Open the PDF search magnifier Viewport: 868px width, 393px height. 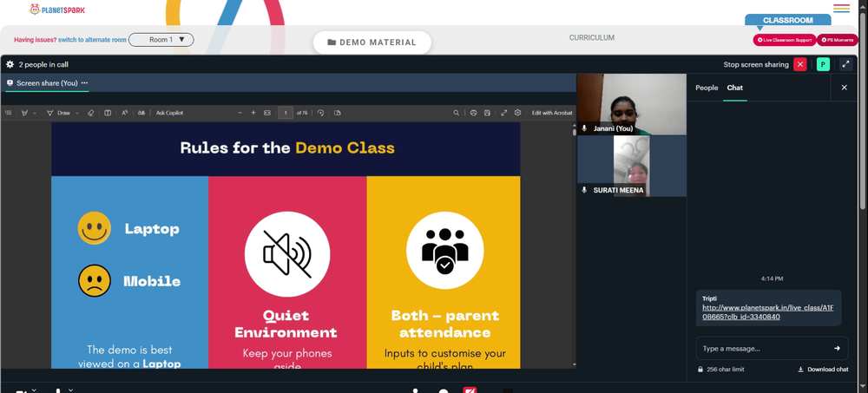tap(457, 113)
